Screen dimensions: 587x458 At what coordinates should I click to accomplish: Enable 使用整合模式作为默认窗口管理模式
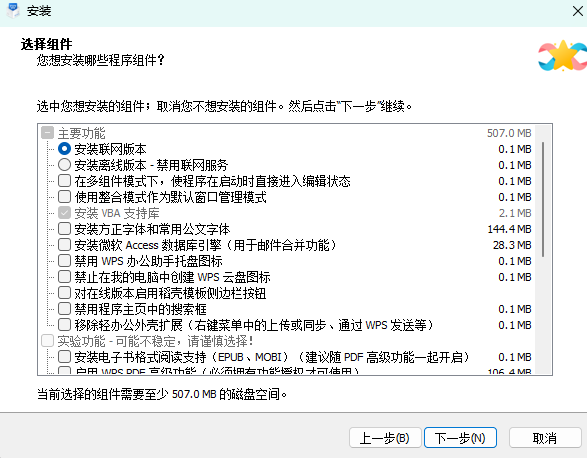coord(64,197)
